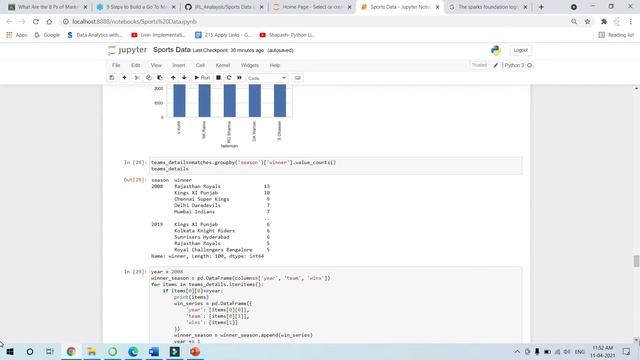Image resolution: width=640 pixels, height=360 pixels.
Task: Interrupt the kernel with the stop icon
Action: (x=218, y=78)
